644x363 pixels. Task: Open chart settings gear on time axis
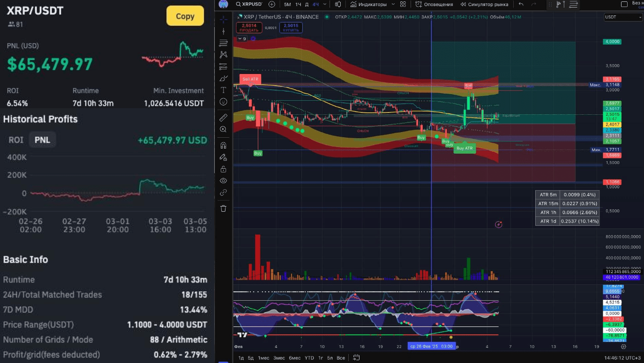623,347
